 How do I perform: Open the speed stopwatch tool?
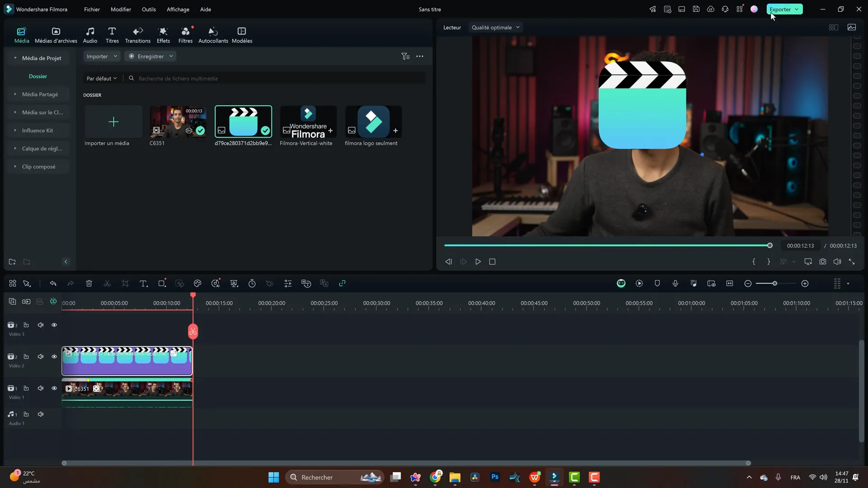pyautogui.click(x=252, y=283)
